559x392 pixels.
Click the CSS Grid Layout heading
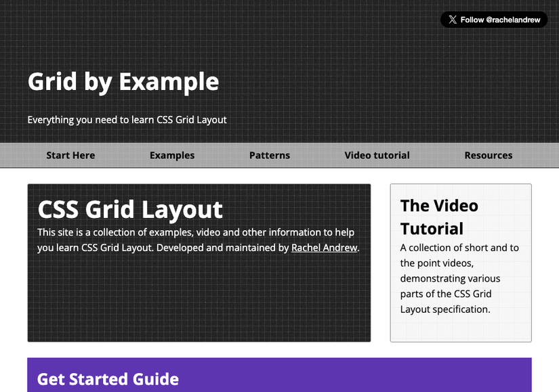click(x=130, y=210)
